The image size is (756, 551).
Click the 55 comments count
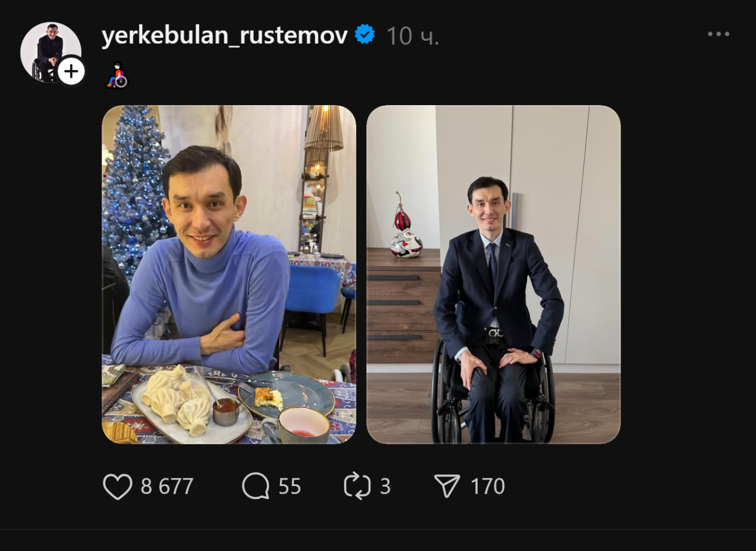[288, 485]
